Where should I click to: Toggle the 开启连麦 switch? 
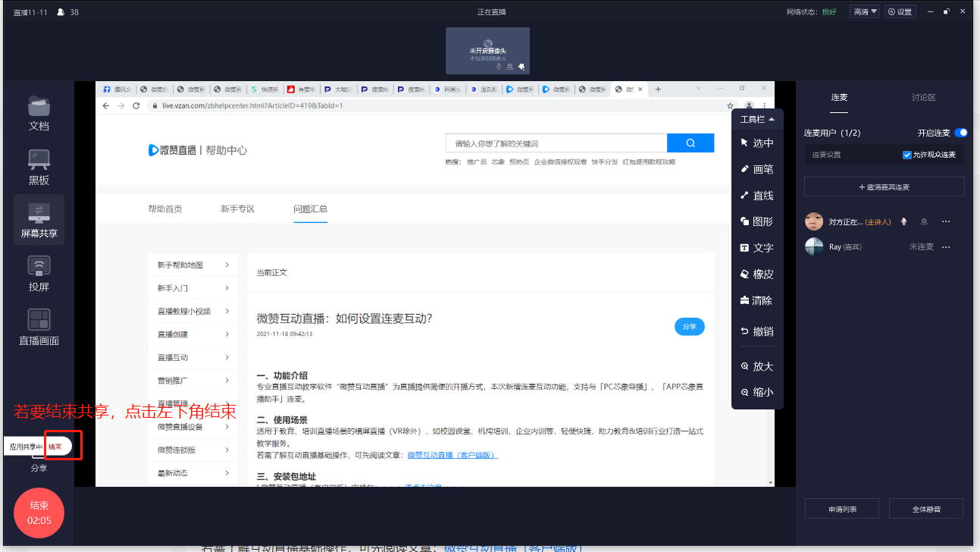[961, 133]
